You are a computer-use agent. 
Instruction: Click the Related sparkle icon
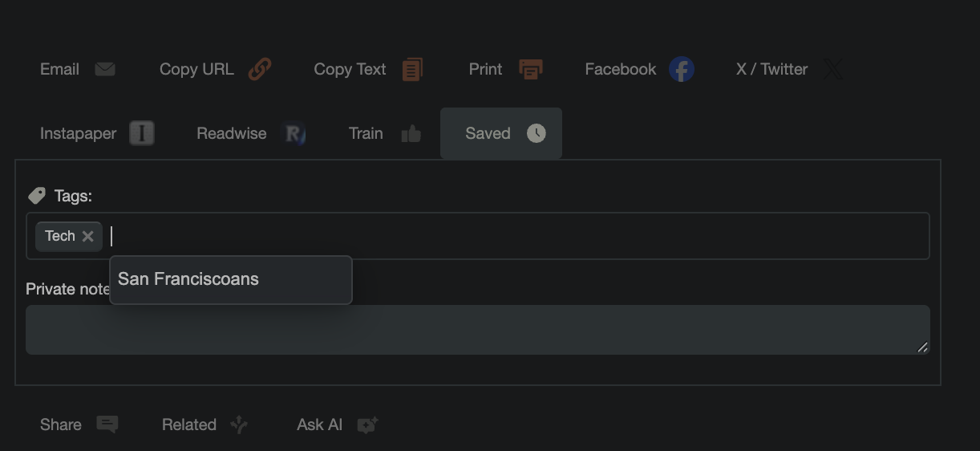[239, 425]
